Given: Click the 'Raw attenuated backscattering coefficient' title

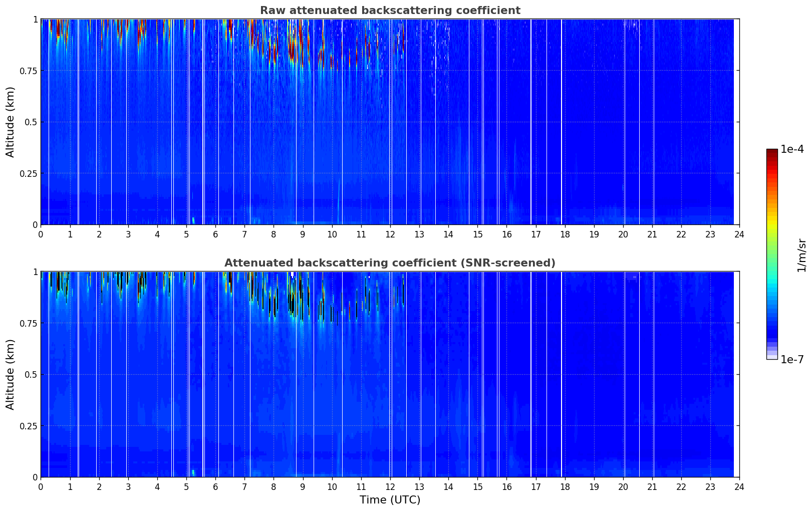Looking at the screenshot, I should [x=390, y=11].
